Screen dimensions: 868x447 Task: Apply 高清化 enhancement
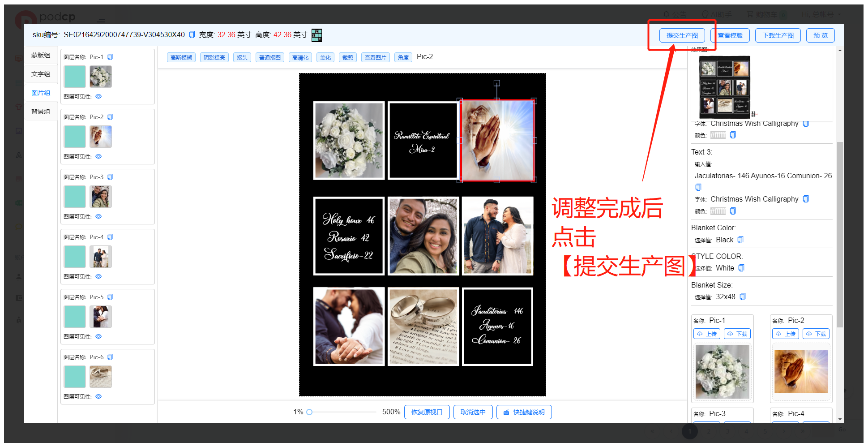coord(300,57)
